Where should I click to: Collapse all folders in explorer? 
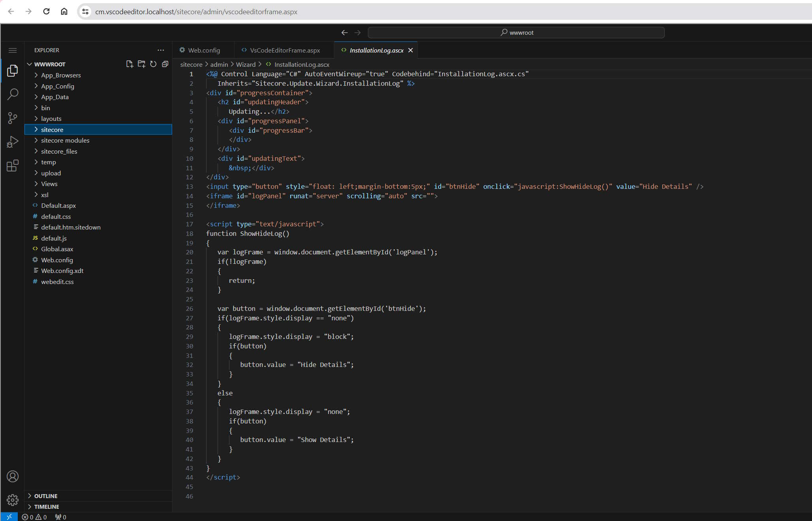click(x=165, y=64)
